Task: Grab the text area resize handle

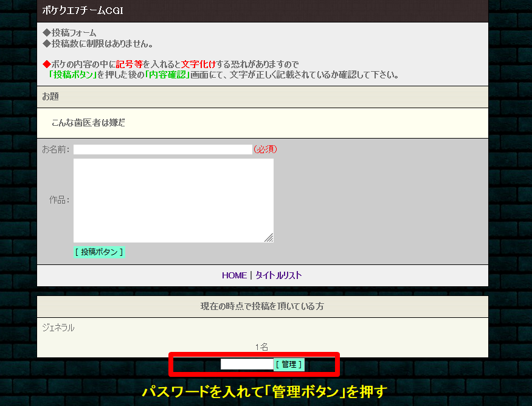Action: pos(269,238)
